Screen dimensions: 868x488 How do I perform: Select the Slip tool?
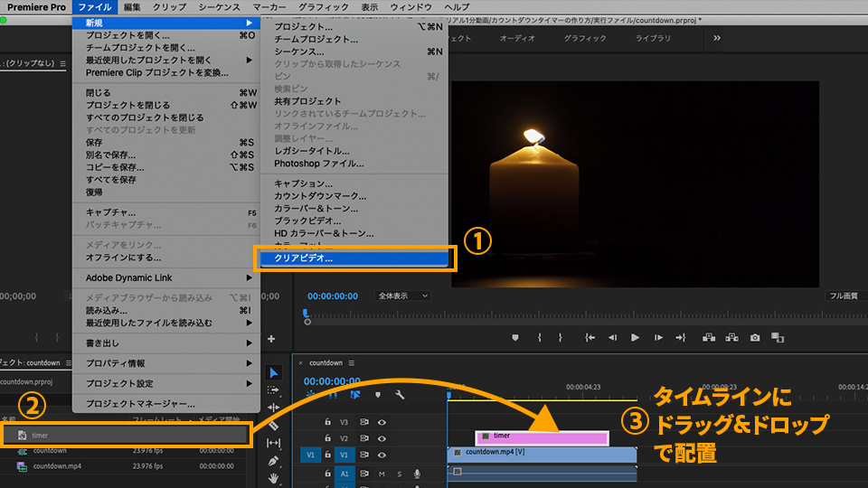click(273, 443)
